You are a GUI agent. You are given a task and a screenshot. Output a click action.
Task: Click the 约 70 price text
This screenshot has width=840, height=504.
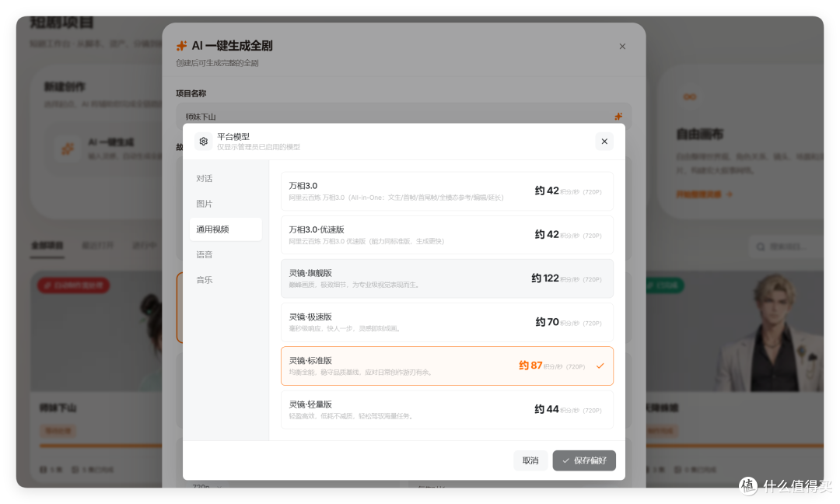coord(547,322)
